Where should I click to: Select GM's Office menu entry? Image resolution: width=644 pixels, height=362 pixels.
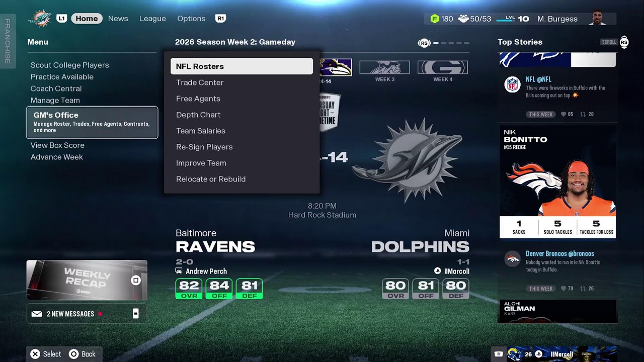[x=92, y=122]
